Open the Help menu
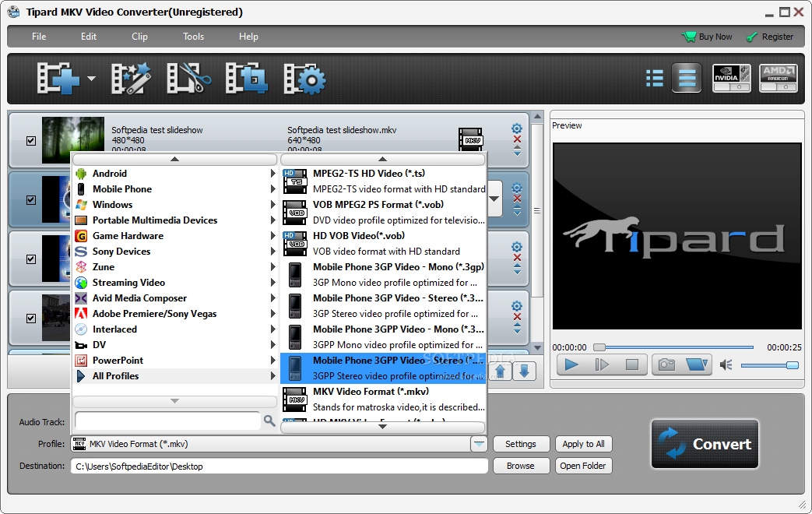This screenshot has height=514, width=812. point(248,37)
